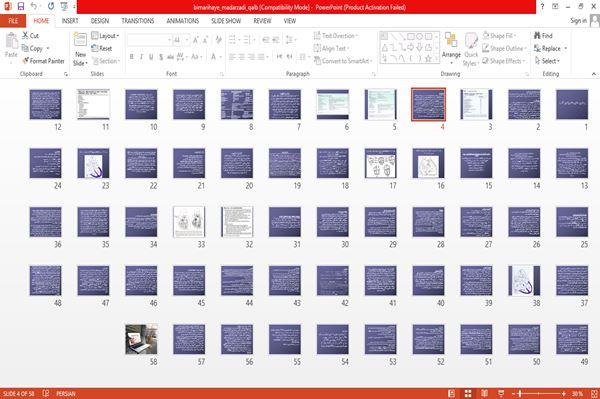This screenshot has height=399, width=600.
Task: Click the Paste clipboard icon
Action: (11, 41)
